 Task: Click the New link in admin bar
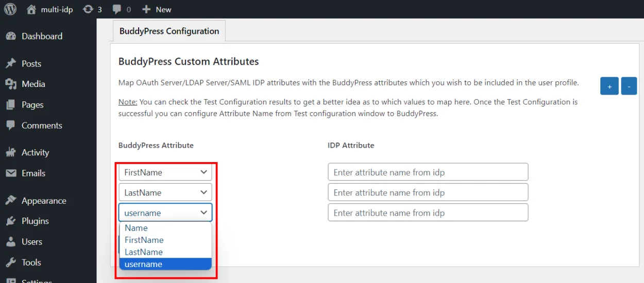click(164, 9)
